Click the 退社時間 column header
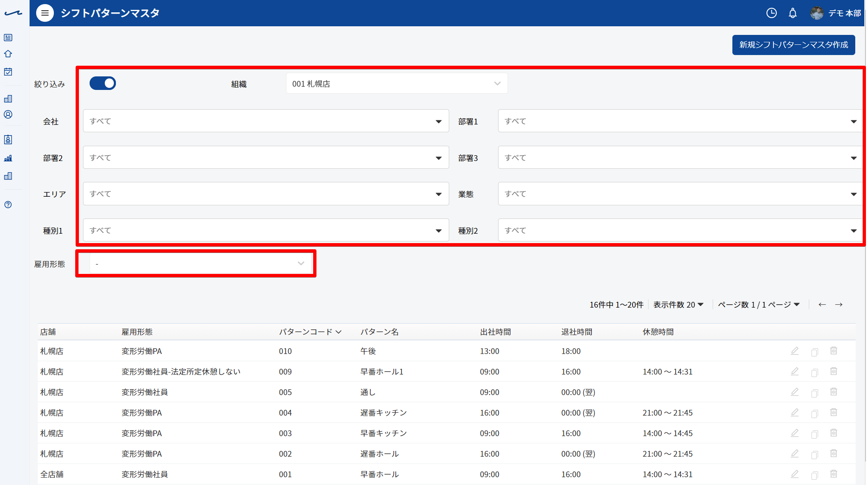This screenshot has width=868, height=485. (577, 332)
